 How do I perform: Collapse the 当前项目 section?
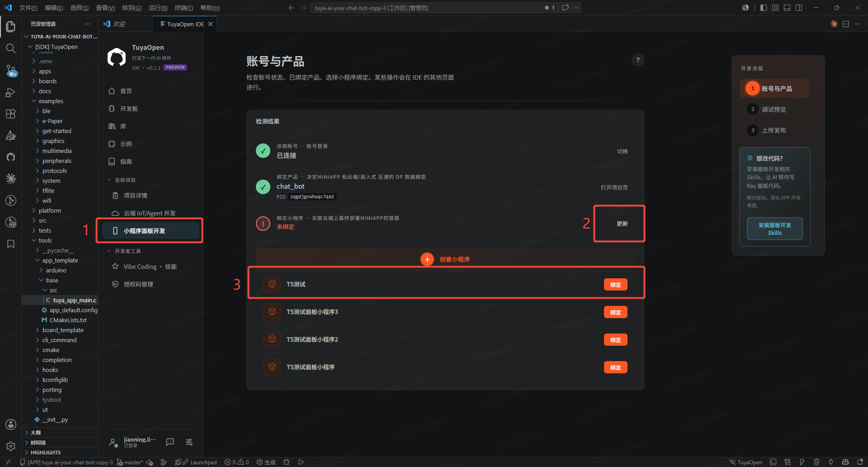(121, 180)
